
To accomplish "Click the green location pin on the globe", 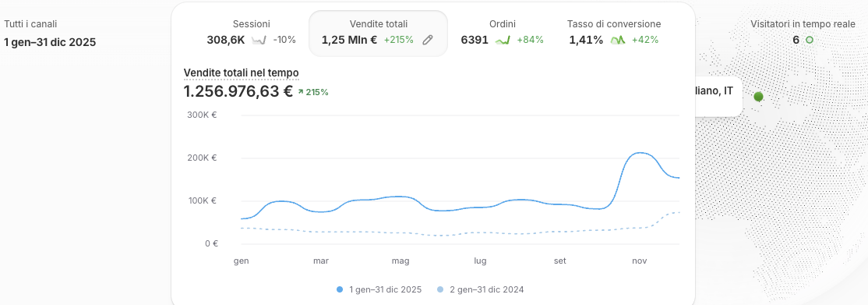I will [x=758, y=97].
